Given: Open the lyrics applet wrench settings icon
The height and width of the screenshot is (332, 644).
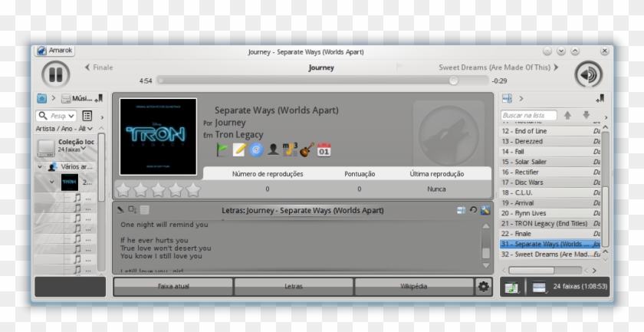Looking at the screenshot, I should pyautogui.click(x=485, y=210).
